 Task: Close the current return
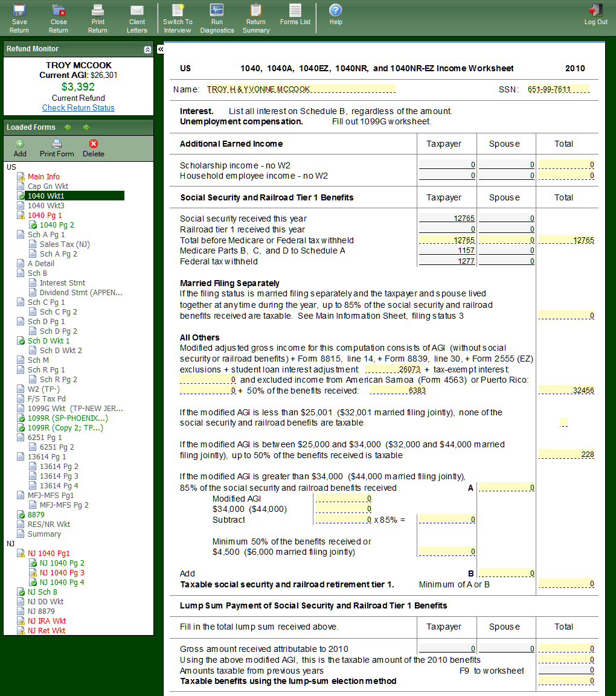[59, 18]
